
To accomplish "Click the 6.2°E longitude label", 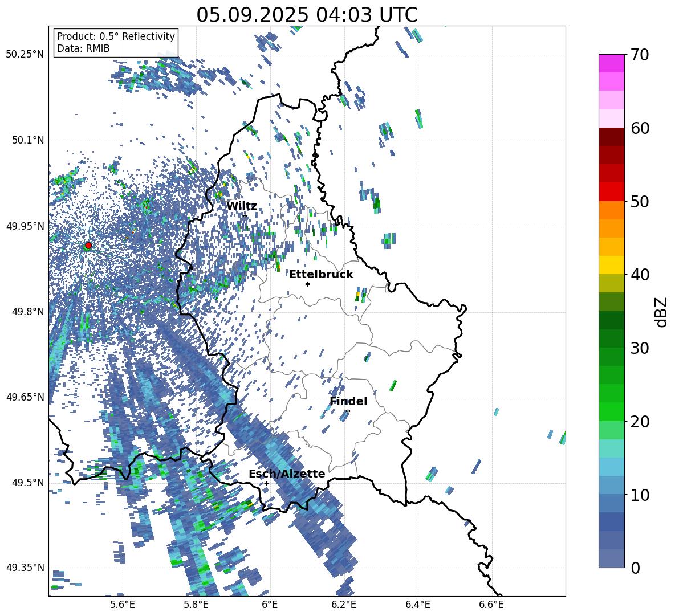I will pyautogui.click(x=344, y=605).
